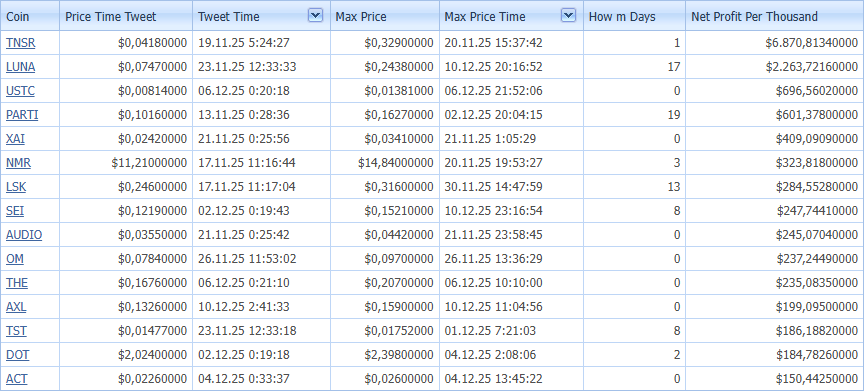Select USTC tweet time 06.12.25 0:20:18
Viewport: 864px width, 391px height.
(244, 91)
